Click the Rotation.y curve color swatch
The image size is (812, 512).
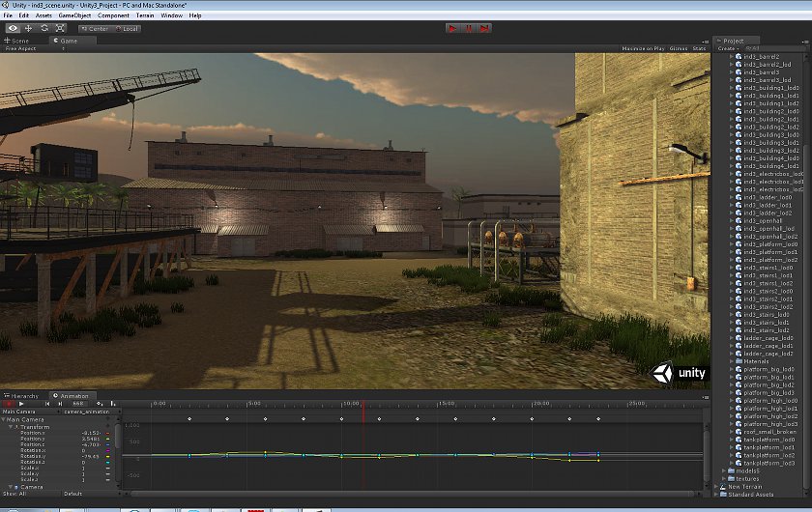pyautogui.click(x=107, y=457)
